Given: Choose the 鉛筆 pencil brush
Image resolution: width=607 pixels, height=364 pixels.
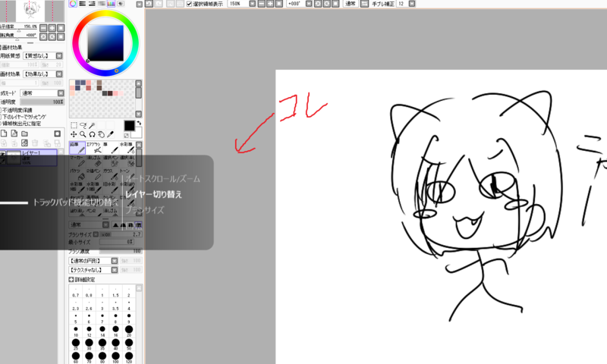Looking at the screenshot, I should click(x=77, y=148).
